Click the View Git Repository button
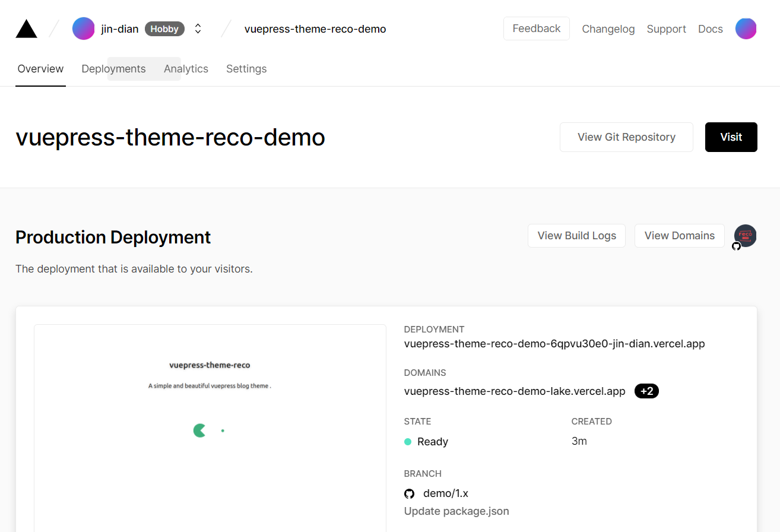 pos(626,137)
